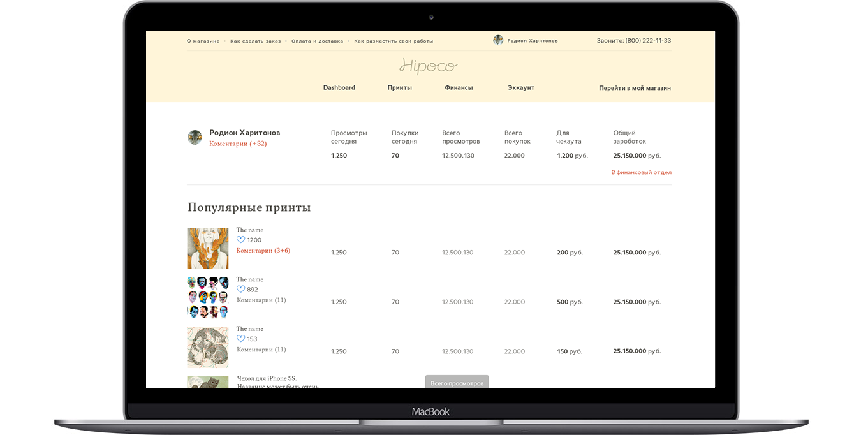Click the 153 likes count

pyautogui.click(x=252, y=339)
